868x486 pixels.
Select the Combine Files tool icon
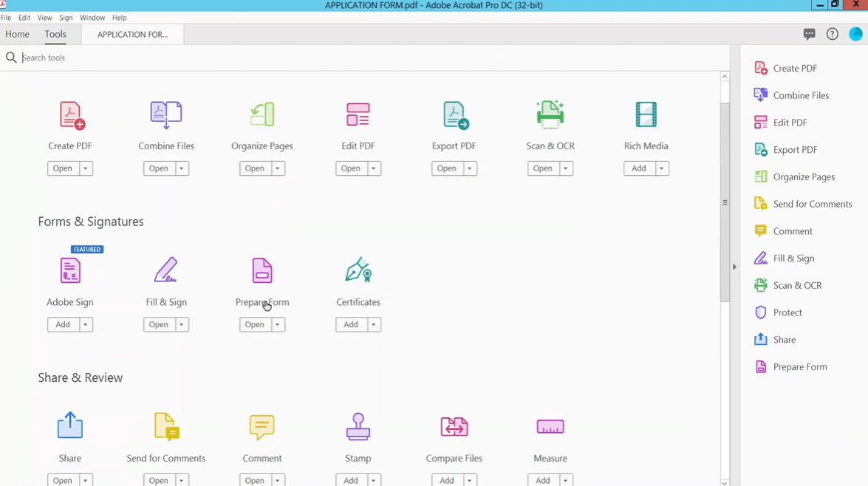[166, 115]
